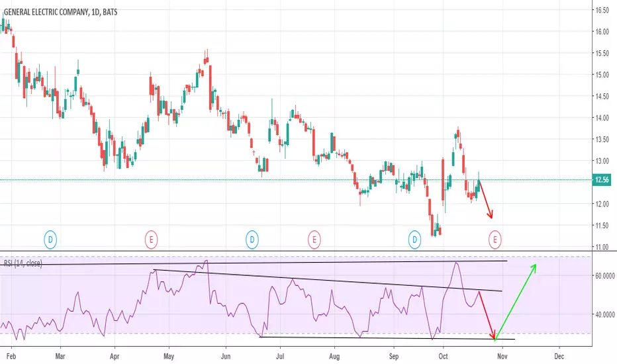
Task: Select the Jun label on time axis
Action: point(226,356)
